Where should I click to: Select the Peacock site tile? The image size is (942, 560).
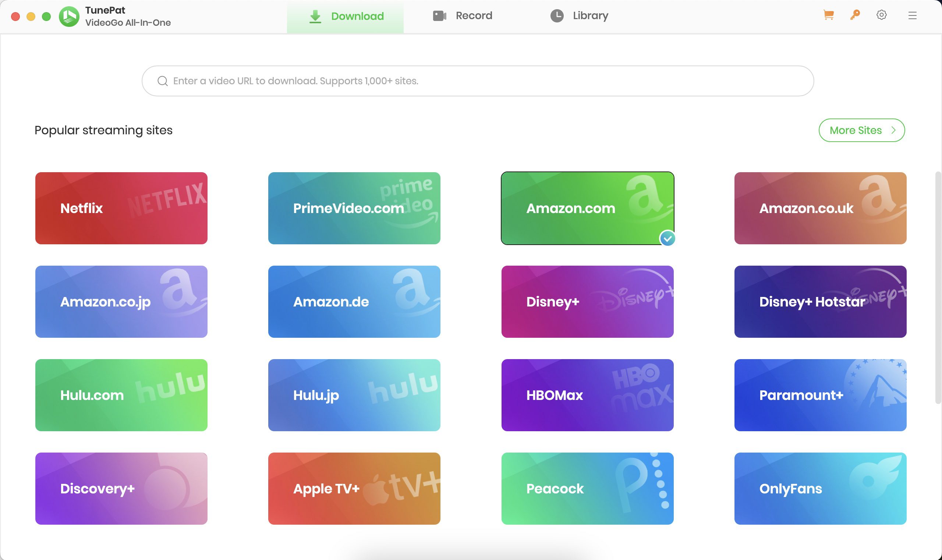pos(587,489)
